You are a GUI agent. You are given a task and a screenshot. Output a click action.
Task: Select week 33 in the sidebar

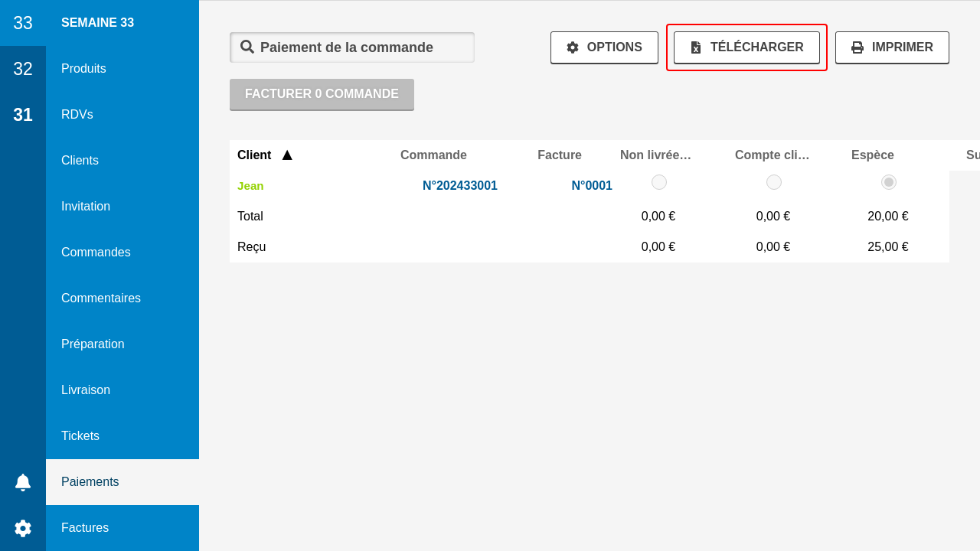click(x=23, y=23)
